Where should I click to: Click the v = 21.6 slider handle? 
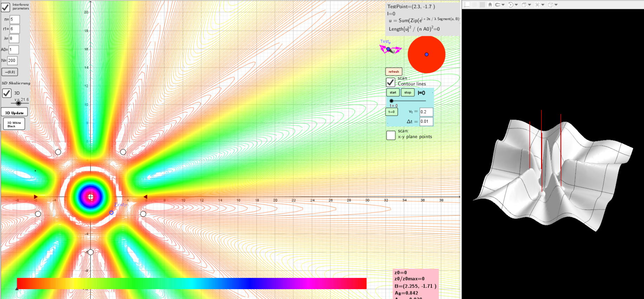pos(18,103)
